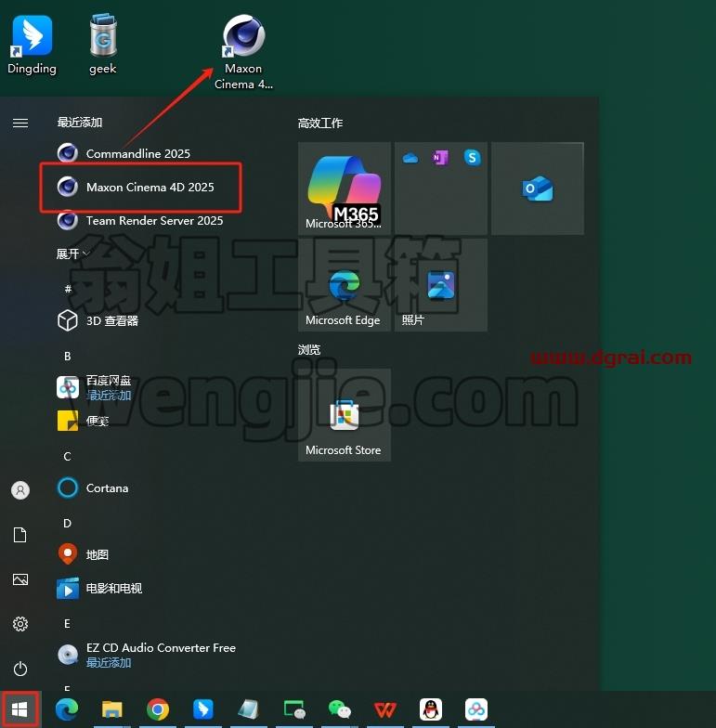
Task: Expand the recently added list (展开)
Action: click(72, 253)
